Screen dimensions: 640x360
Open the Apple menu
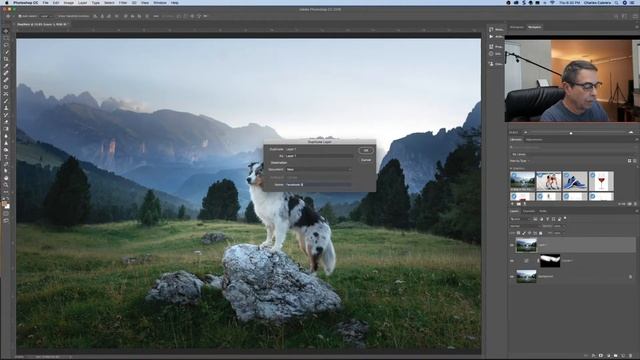[x=7, y=2]
